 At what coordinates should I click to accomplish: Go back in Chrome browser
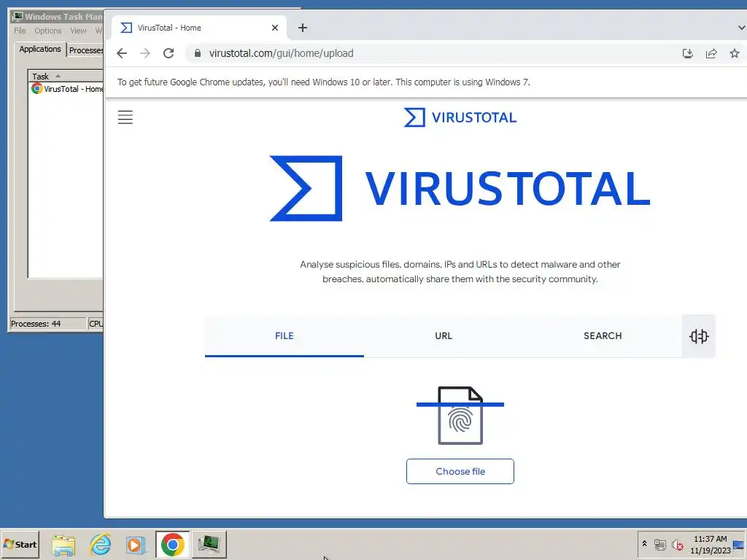click(x=122, y=53)
